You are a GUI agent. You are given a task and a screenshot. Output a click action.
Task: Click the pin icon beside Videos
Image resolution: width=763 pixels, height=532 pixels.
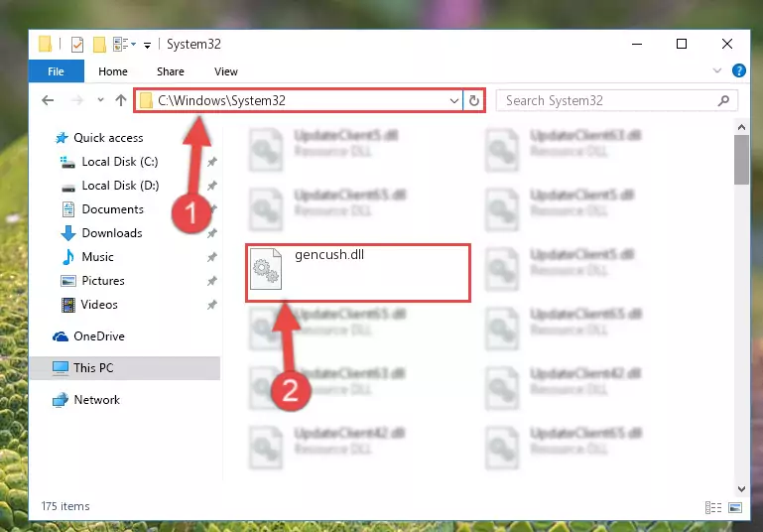(212, 305)
